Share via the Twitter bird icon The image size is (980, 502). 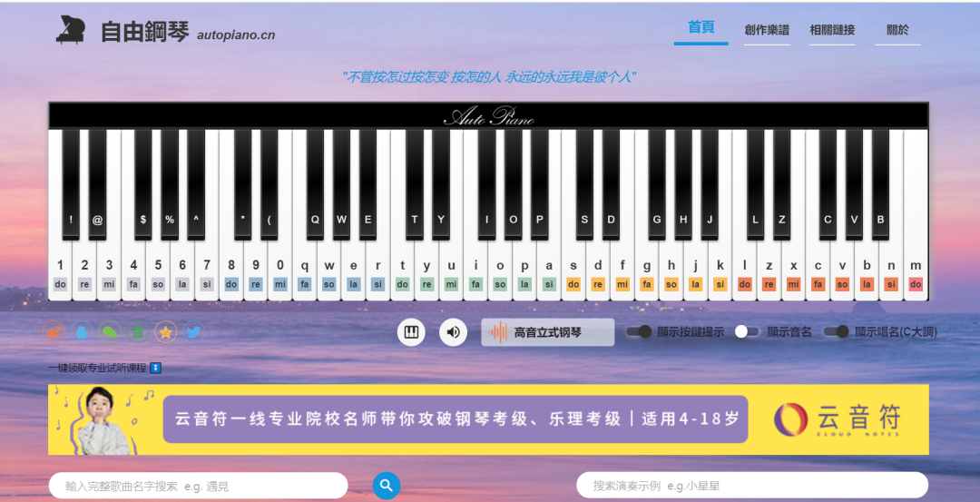(193, 332)
